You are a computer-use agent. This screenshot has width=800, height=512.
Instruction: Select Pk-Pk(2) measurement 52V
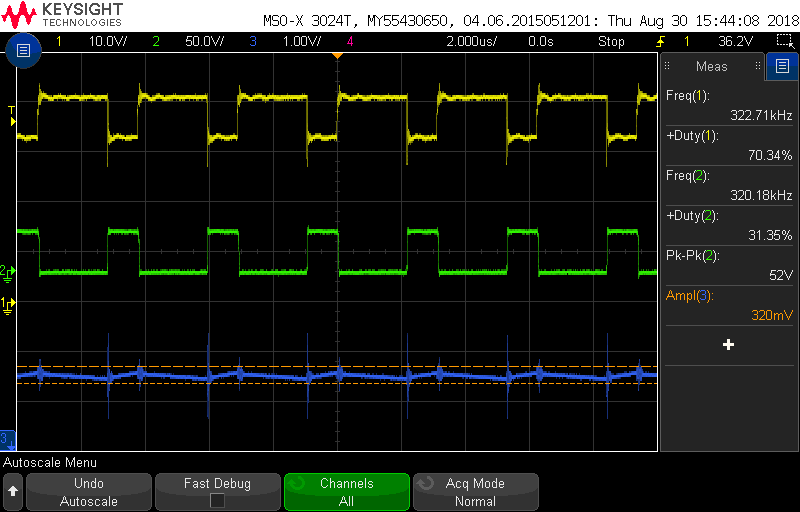(x=729, y=265)
